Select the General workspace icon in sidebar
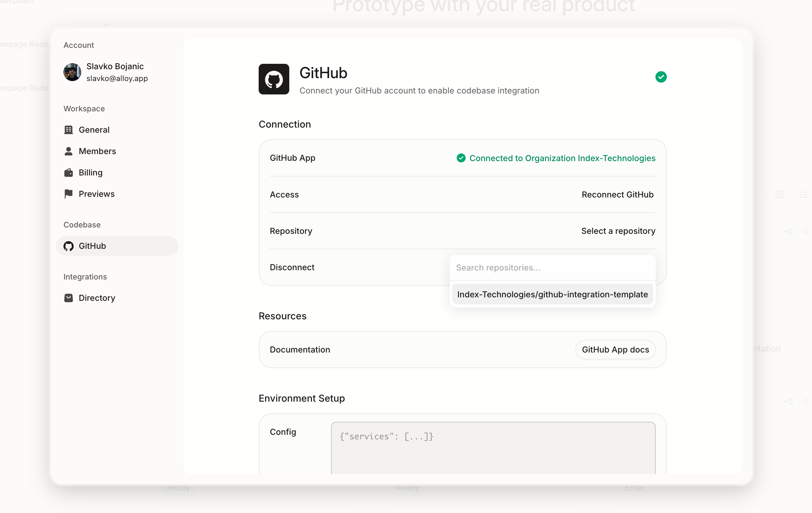The height and width of the screenshot is (513, 812). click(x=69, y=130)
